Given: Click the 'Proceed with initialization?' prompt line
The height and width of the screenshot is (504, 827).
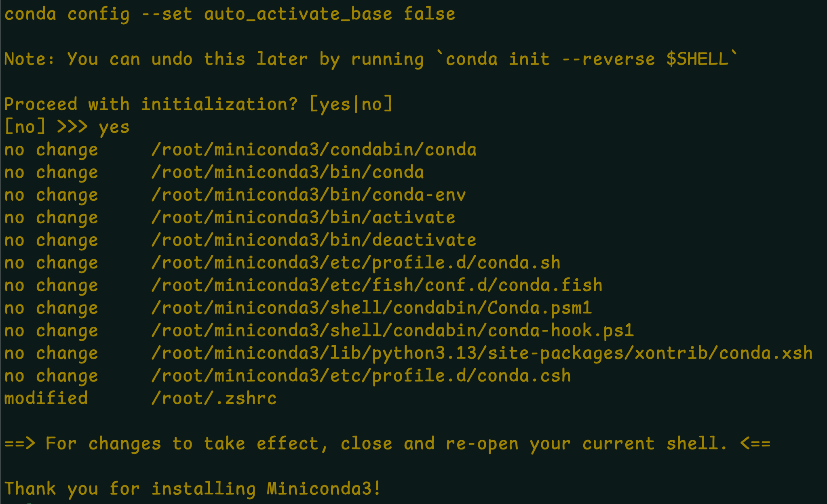Looking at the screenshot, I should coord(150,105).
